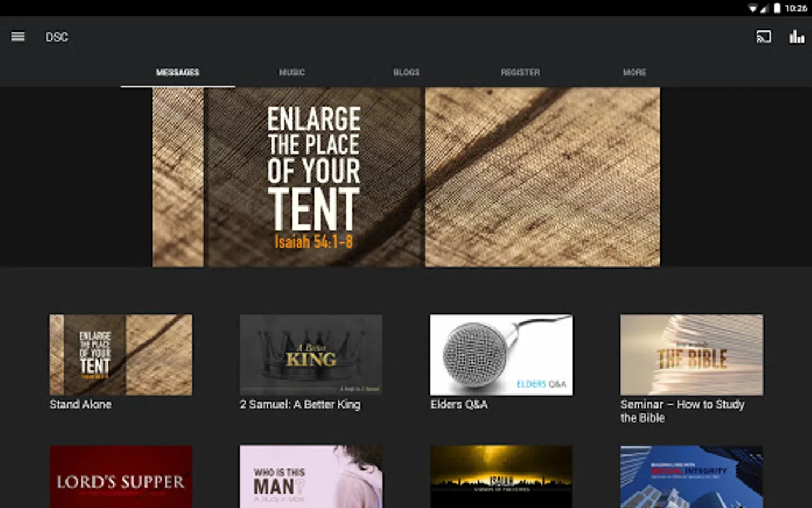The width and height of the screenshot is (812, 508).
Task: Open the Isaiah series thumbnail
Action: click(x=501, y=477)
